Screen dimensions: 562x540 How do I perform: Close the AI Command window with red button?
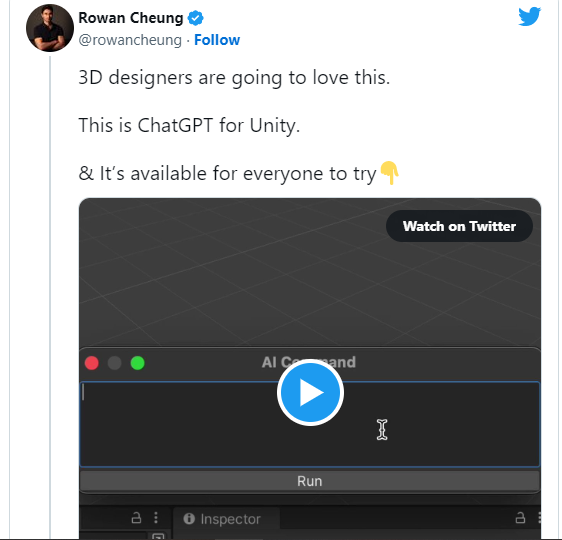[x=92, y=363]
